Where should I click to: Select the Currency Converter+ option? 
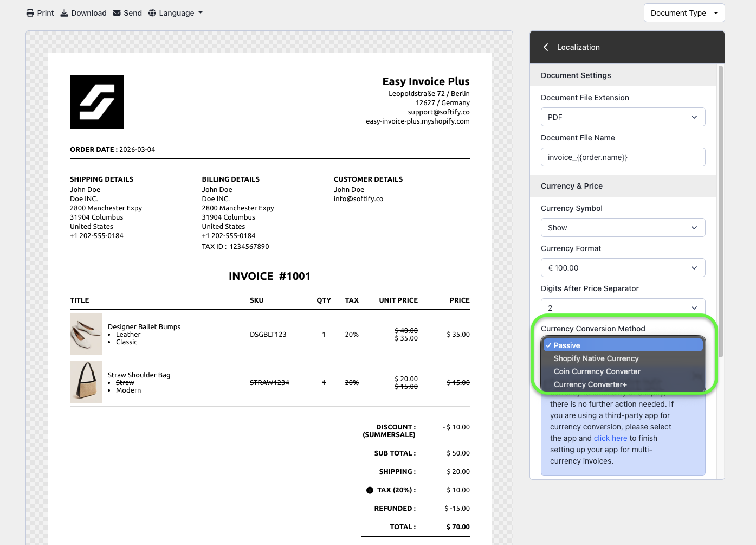[x=590, y=384]
